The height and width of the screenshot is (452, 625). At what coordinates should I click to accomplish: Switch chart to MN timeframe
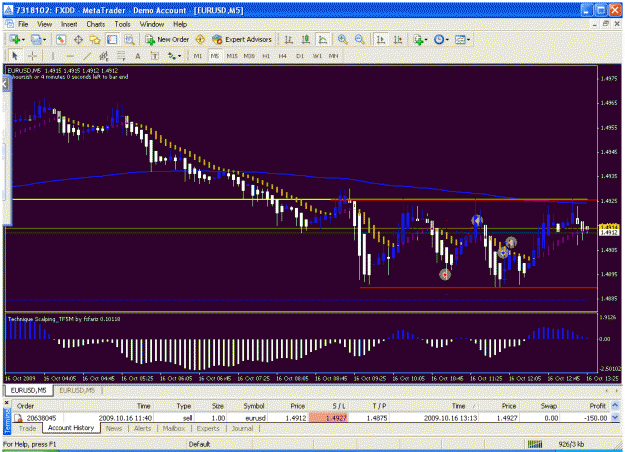(x=334, y=56)
